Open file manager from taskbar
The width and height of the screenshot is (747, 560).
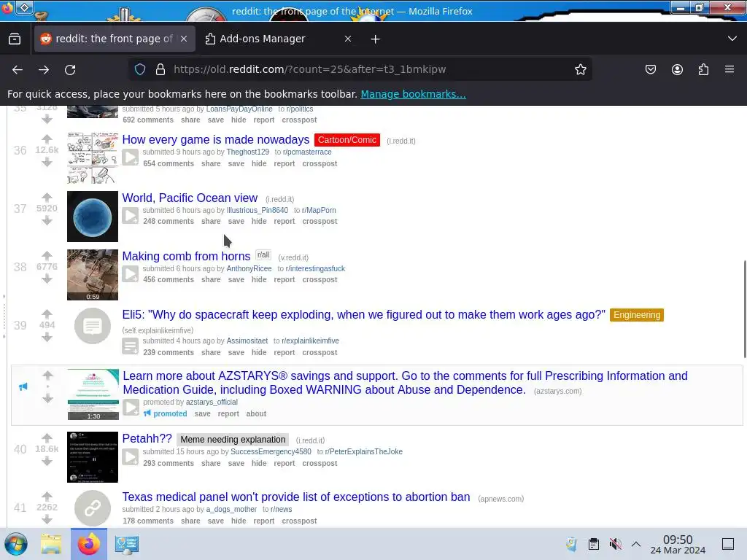[x=51, y=544]
